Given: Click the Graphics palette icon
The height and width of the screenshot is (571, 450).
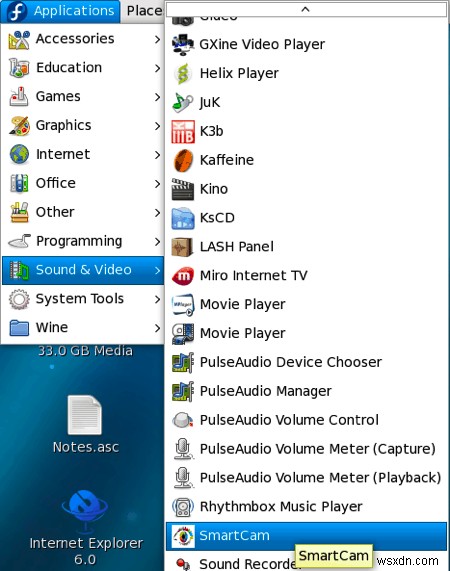Looking at the screenshot, I should (x=19, y=126).
